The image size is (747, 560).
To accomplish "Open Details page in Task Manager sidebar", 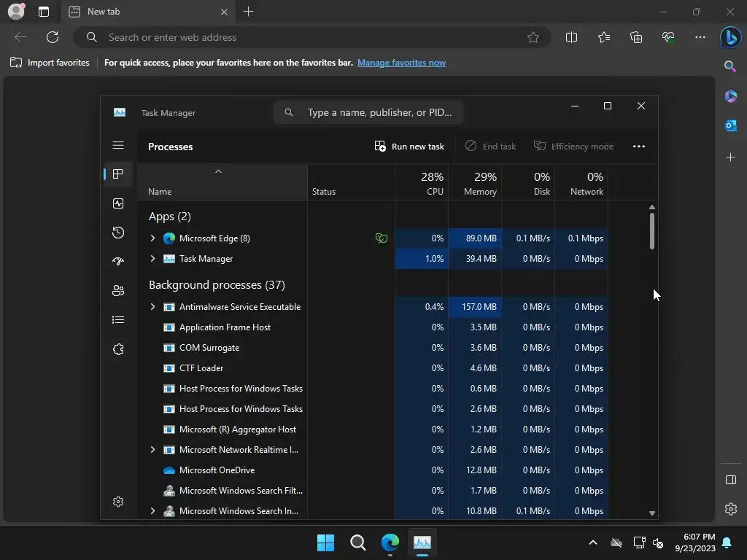I will (x=118, y=320).
